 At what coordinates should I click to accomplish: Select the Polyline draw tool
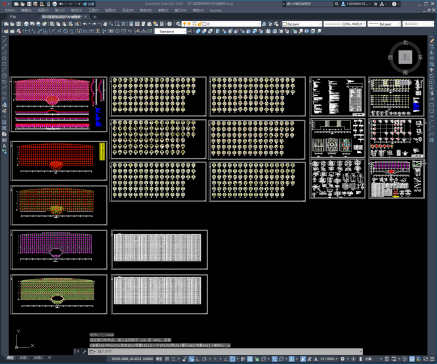[4, 52]
